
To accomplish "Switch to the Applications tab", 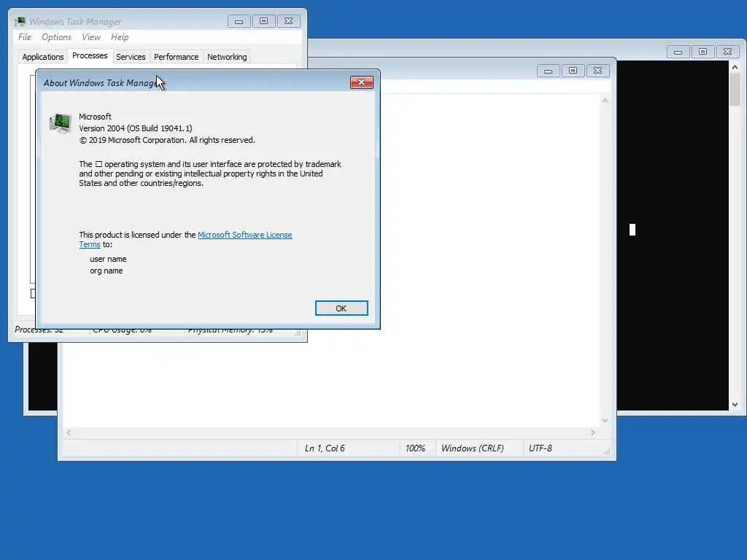I will point(43,57).
